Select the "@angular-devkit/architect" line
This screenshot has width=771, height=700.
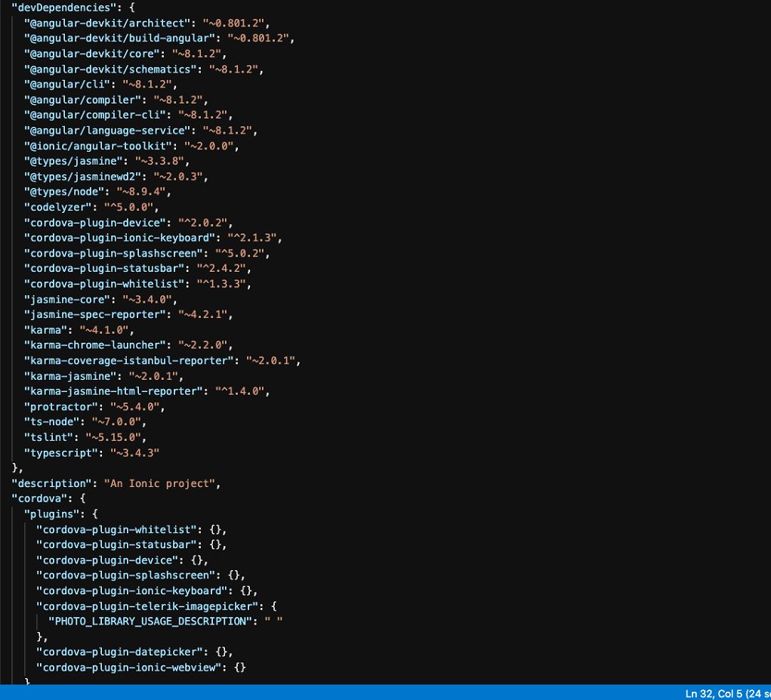147,23
